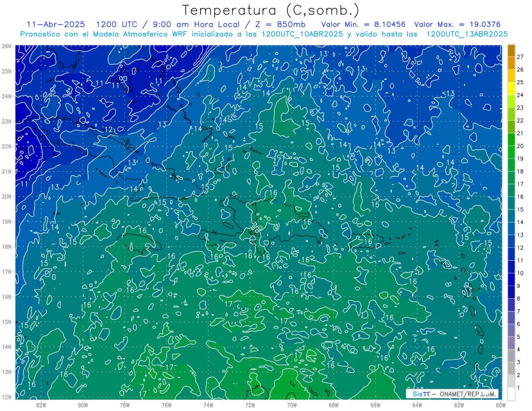Click the '26N' latitude axis label
This screenshot has width=532, height=411.
(x=6, y=46)
